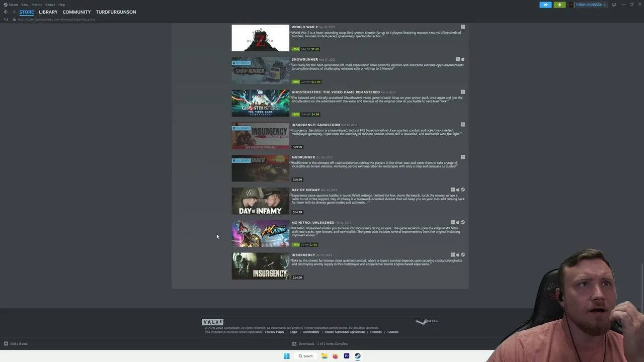Click the $7.49 World War Z price
The image size is (644, 362).
[315, 49]
